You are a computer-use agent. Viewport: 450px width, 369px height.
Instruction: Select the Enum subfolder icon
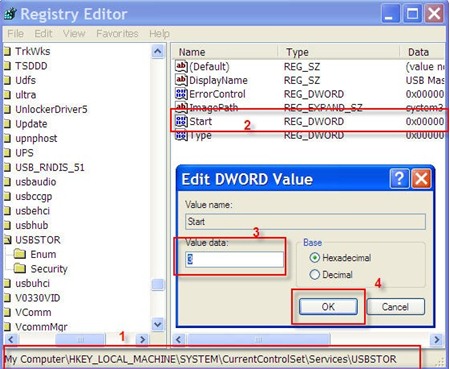(x=20, y=254)
